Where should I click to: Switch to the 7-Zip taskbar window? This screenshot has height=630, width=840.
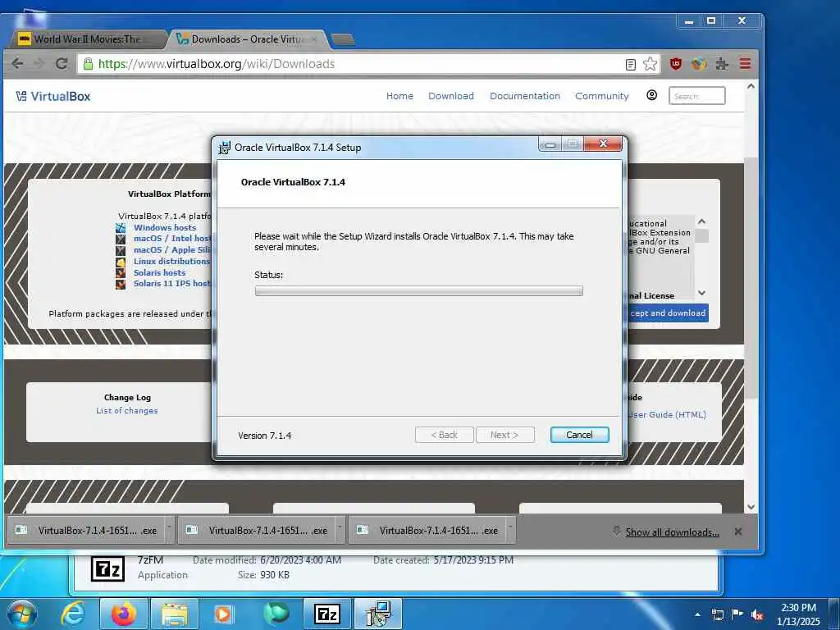[x=327, y=614]
